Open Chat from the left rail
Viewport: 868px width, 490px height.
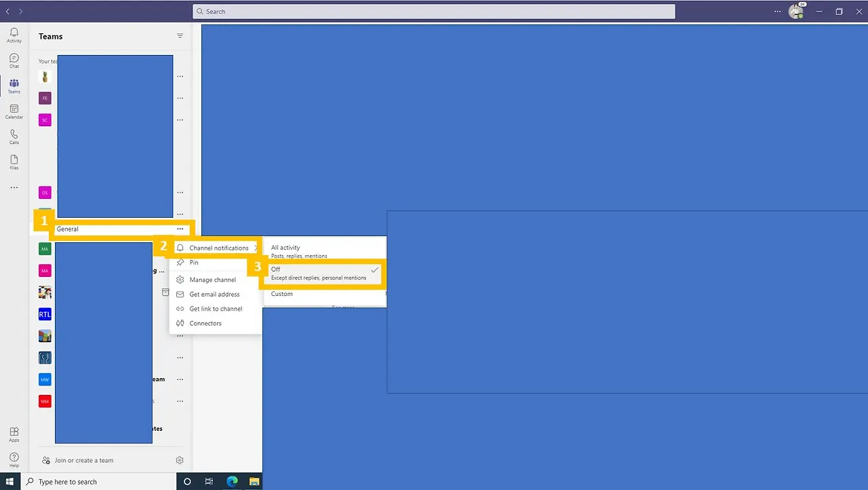pyautogui.click(x=14, y=60)
